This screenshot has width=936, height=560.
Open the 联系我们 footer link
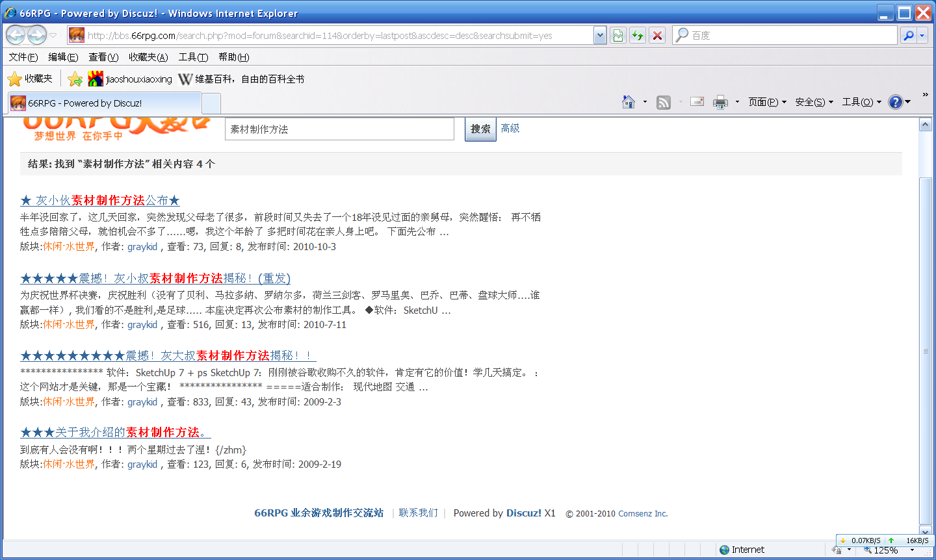coord(418,513)
